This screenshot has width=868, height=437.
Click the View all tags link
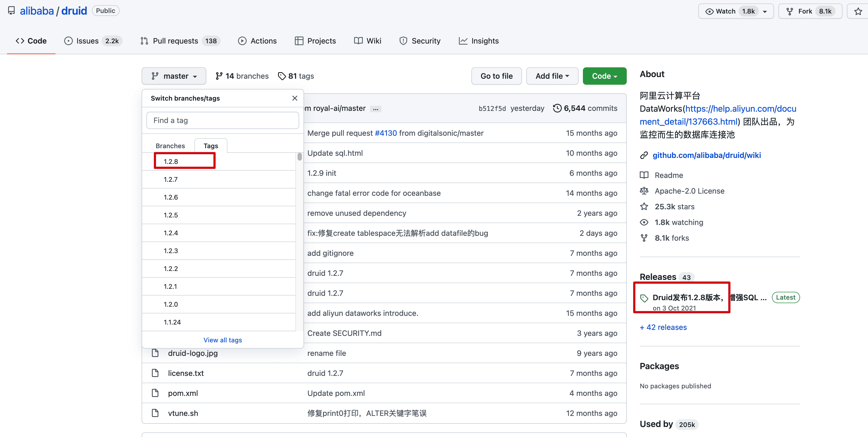(x=222, y=340)
